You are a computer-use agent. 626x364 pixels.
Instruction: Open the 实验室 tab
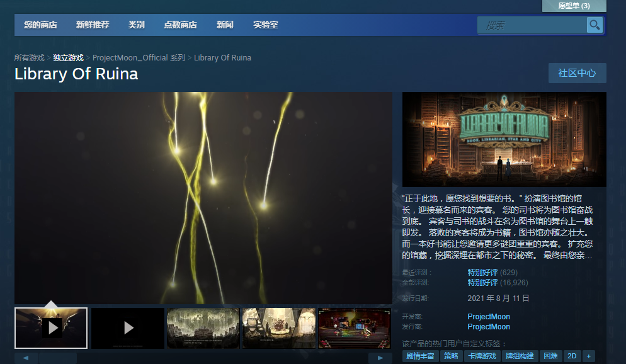[266, 25]
